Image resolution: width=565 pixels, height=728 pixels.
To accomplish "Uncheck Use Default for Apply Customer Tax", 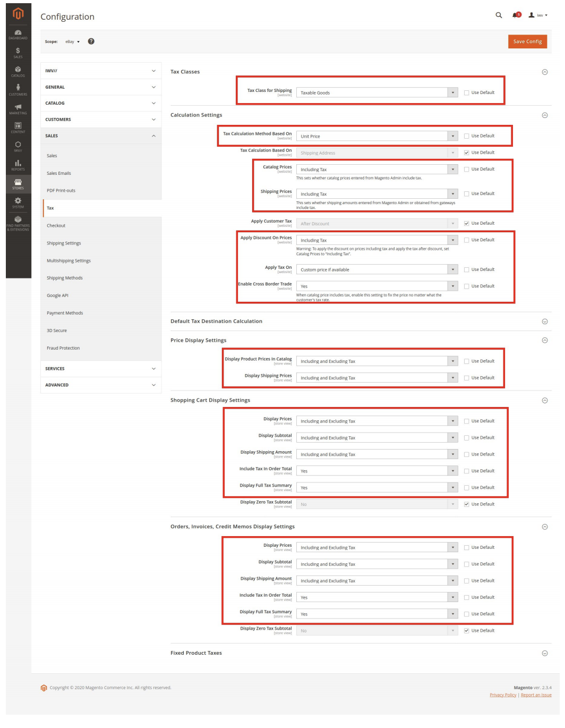I will 466,223.
